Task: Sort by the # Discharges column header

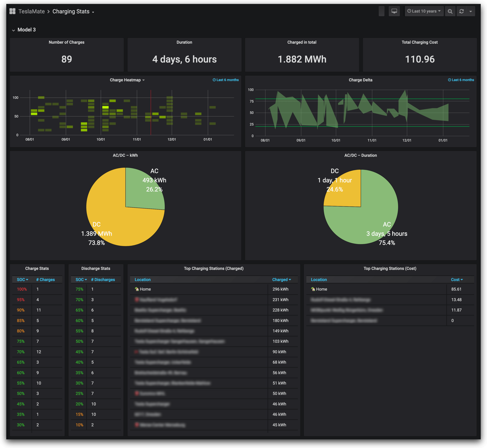Action: pyautogui.click(x=103, y=279)
